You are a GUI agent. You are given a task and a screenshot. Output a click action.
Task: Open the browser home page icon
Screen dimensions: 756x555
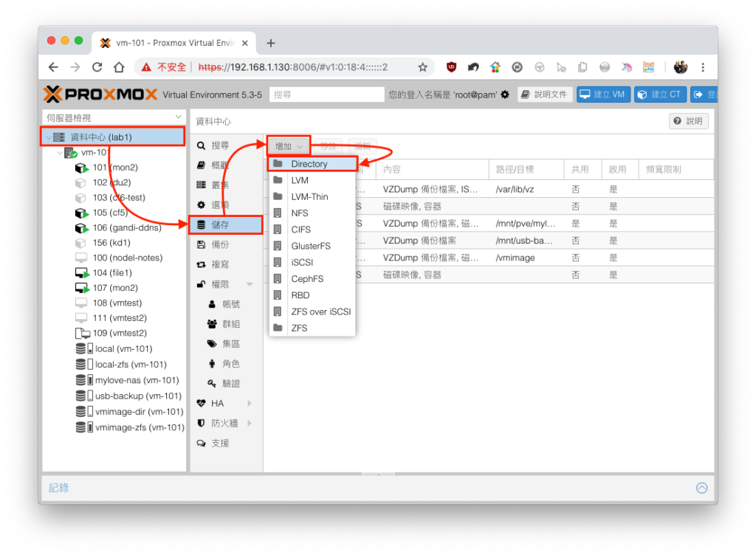pyautogui.click(x=119, y=67)
